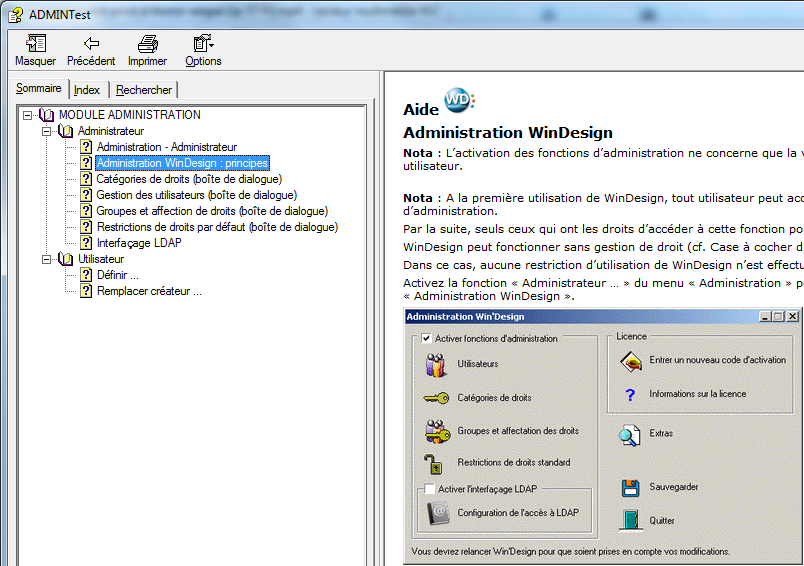Close the Administration Win'Design dialog
Screen dimensions: 804x566
793,316
